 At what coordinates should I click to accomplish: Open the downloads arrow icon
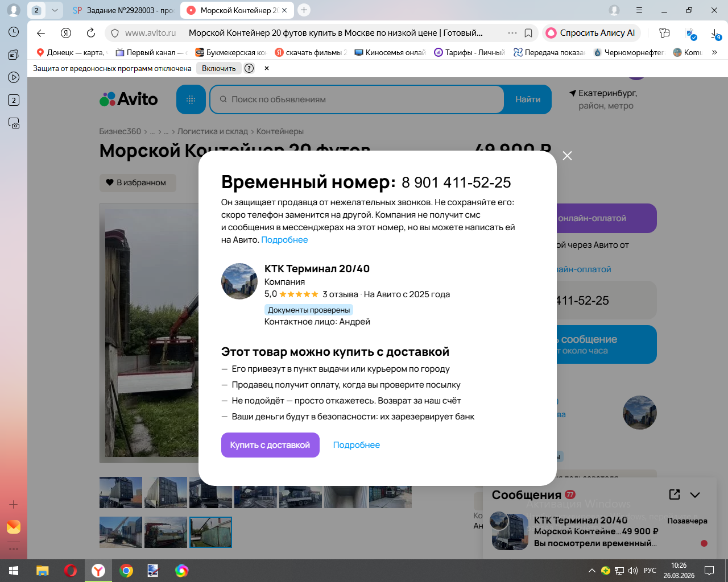pos(715,34)
